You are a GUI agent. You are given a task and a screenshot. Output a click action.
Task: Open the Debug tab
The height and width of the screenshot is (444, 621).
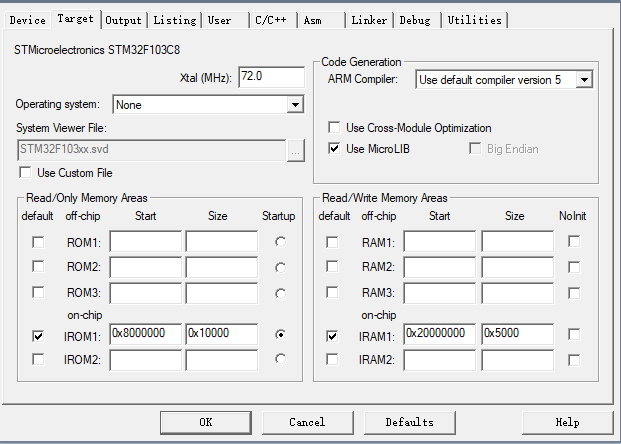click(x=417, y=20)
